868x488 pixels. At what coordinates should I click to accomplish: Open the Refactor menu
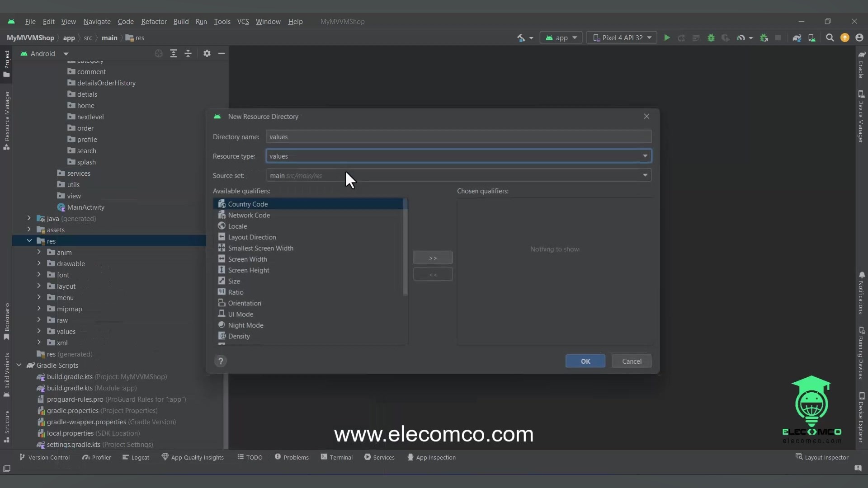pos(154,22)
